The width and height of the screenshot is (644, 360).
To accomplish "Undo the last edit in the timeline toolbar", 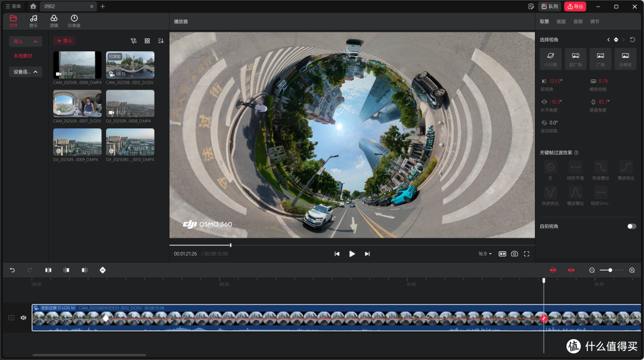I will [13, 270].
